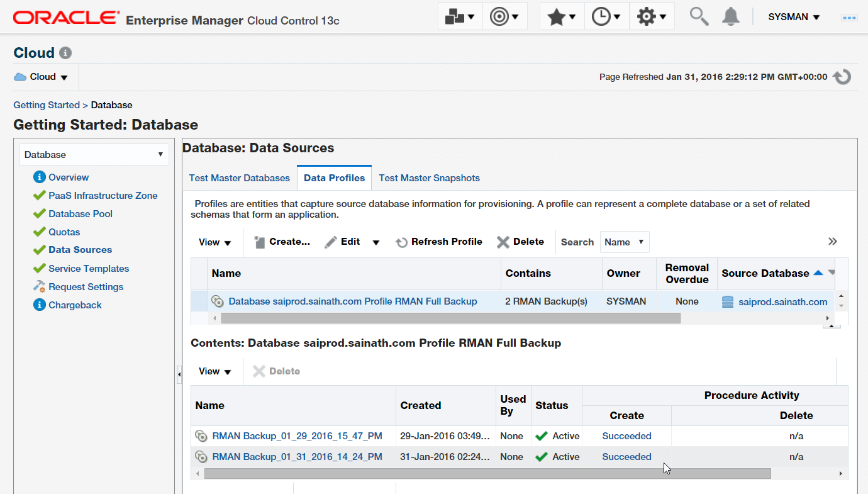Open Database Pool in sidebar
The image size is (868, 494).
click(81, 214)
